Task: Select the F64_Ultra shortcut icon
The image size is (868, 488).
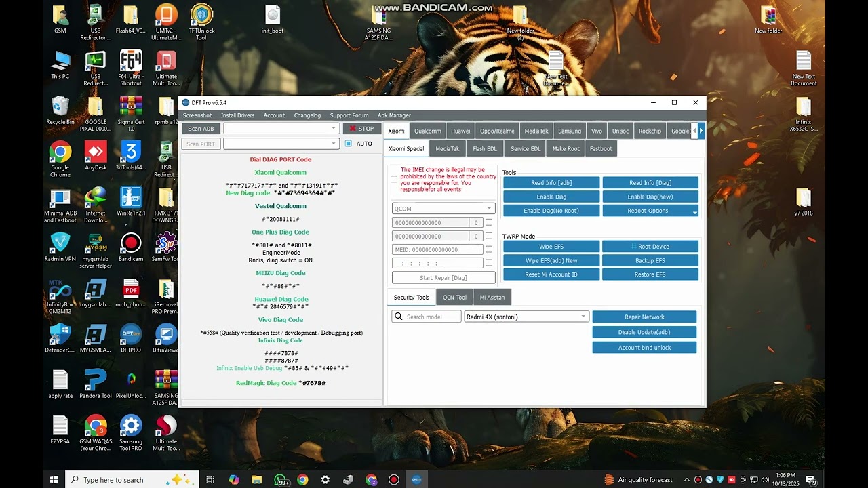Action: tap(131, 60)
